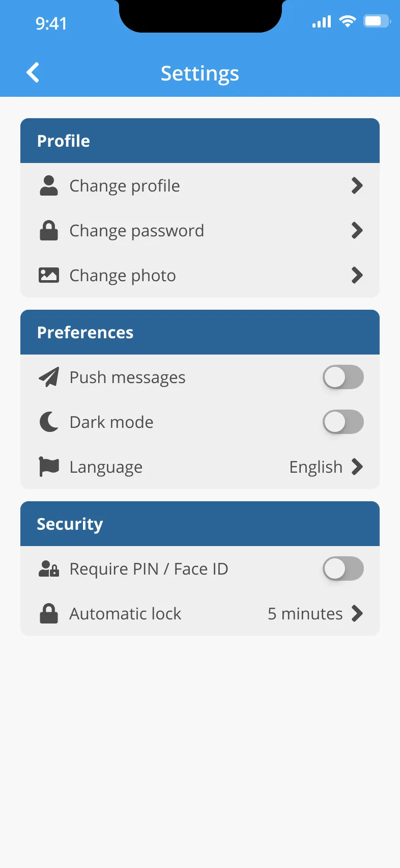Tap the Automatic lock label

[125, 613]
